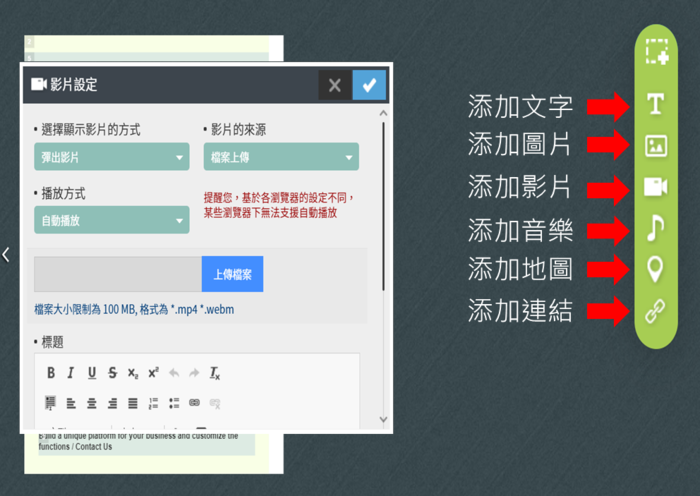
Task: Click the add link chain icon in green toolbar
Action: click(655, 312)
